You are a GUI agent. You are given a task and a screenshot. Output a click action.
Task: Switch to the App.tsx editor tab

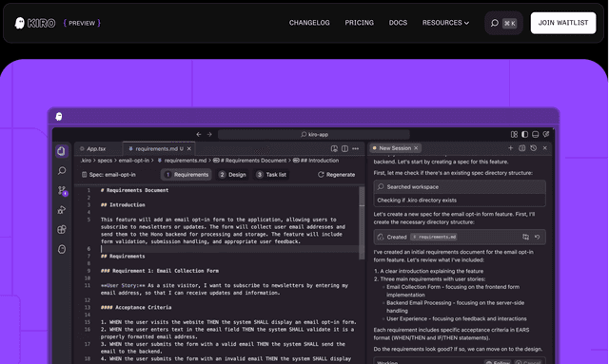coord(96,148)
